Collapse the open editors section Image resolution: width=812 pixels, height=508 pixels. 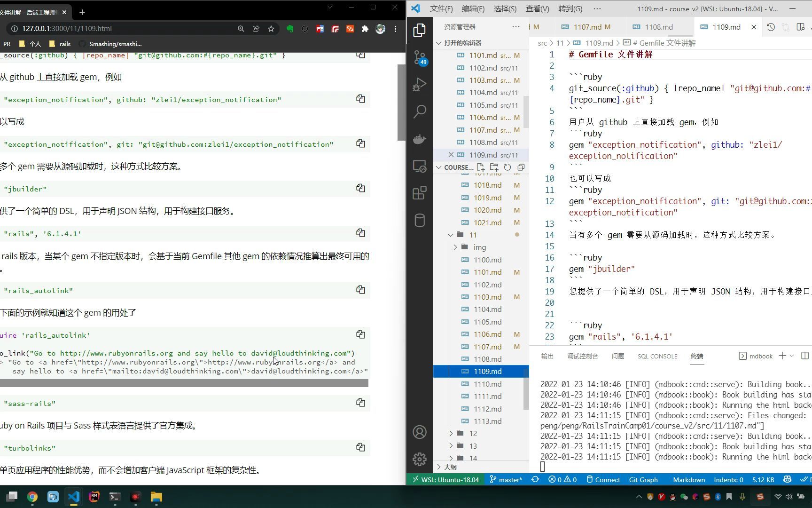439,43
